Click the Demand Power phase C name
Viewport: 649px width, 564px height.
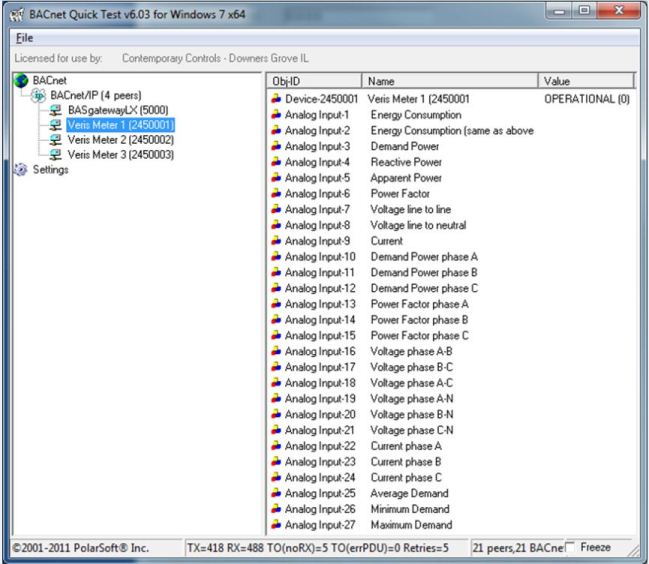[424, 288]
